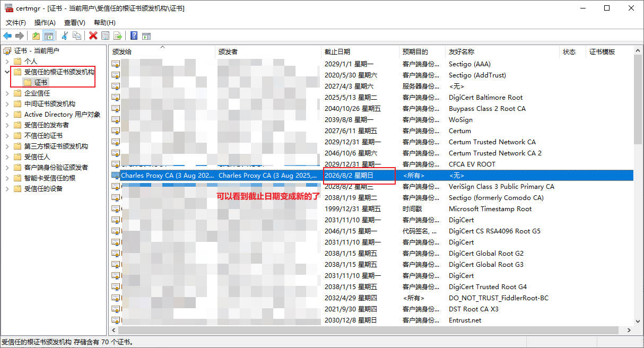Click the friendly name DigiCert Baltimore Root

pyautogui.click(x=485, y=98)
